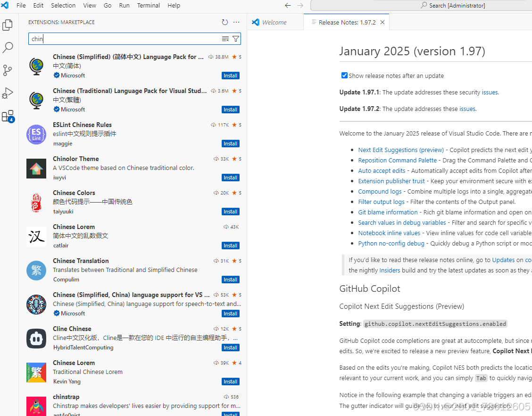Click the catlair Chinese Lorem icon

[36, 237]
